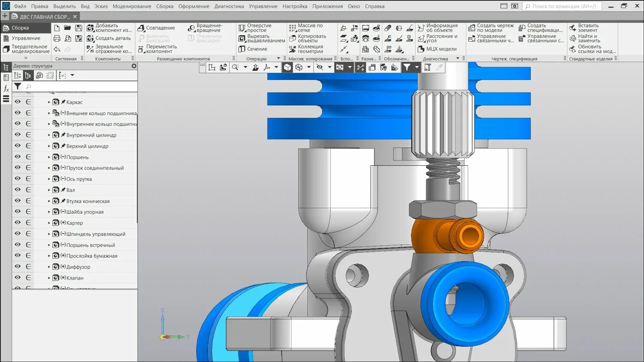Expand the Прослойка бумажная tree node

pyautogui.click(x=49, y=256)
